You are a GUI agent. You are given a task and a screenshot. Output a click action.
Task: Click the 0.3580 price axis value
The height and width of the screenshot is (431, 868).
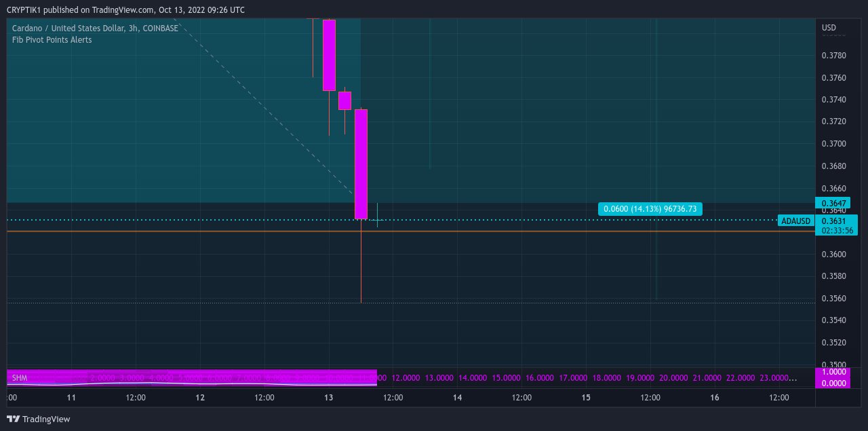833,276
